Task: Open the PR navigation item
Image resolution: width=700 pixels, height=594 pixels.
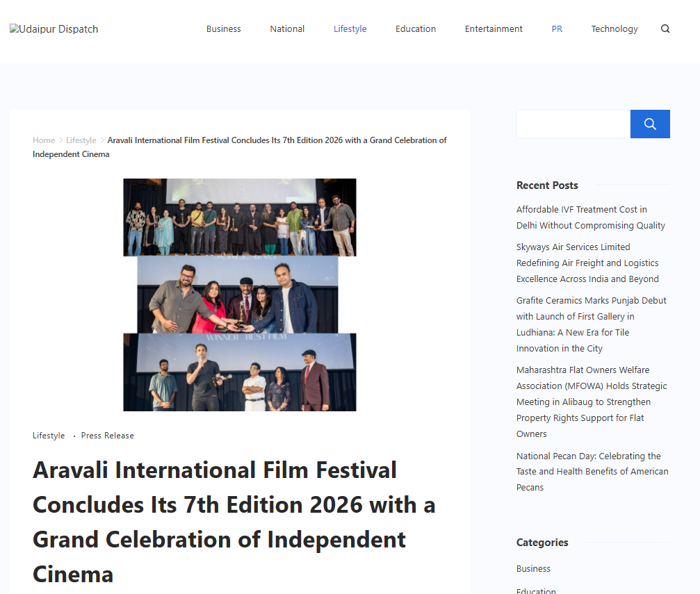Action: click(x=557, y=29)
